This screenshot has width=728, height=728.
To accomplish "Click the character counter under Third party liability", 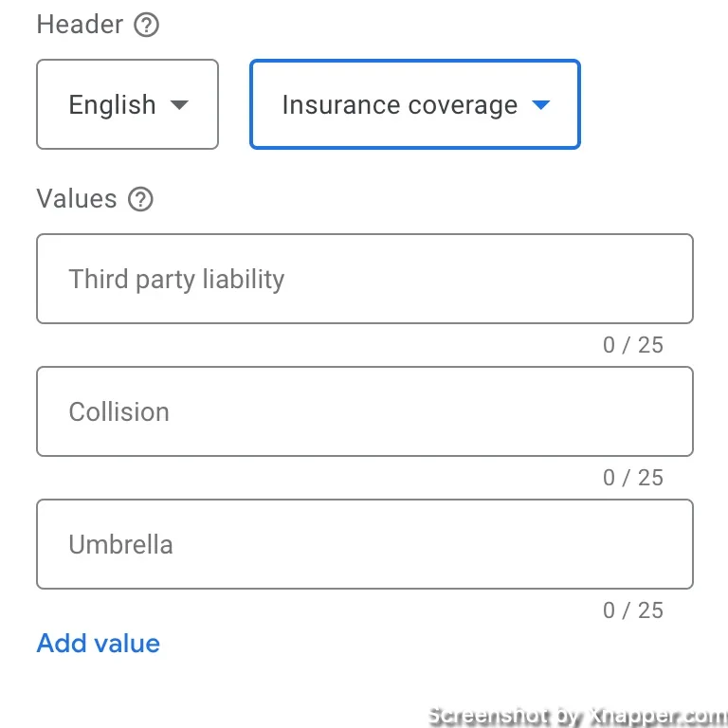I will pos(633,345).
